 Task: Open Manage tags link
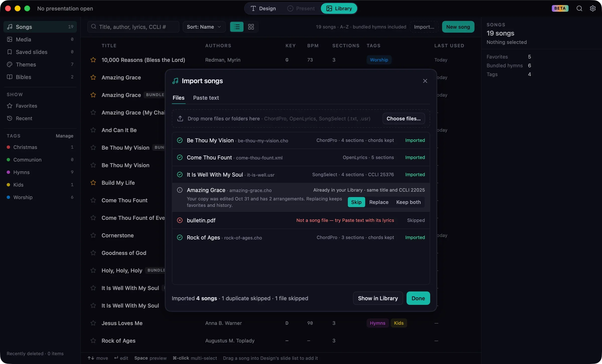pyautogui.click(x=64, y=136)
